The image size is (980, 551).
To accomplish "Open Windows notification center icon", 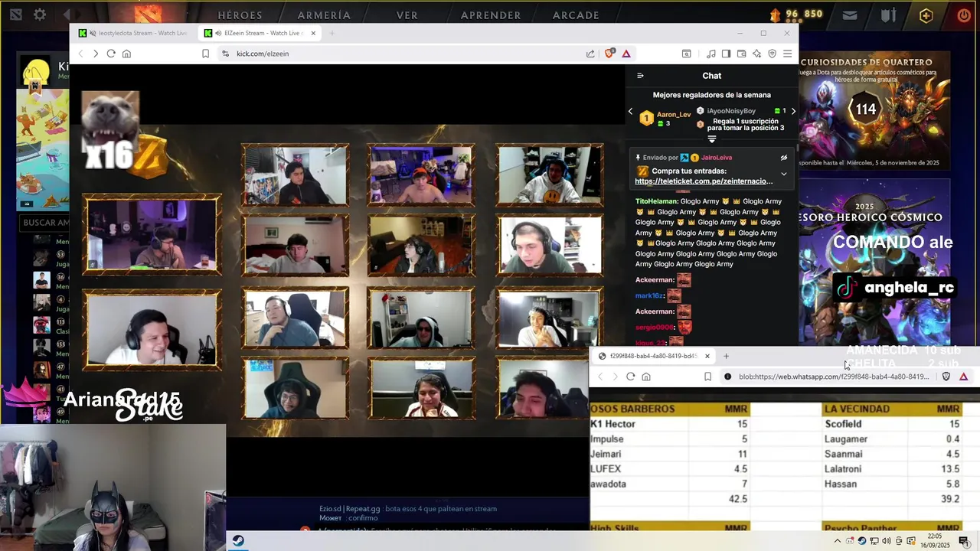I will coord(963,541).
